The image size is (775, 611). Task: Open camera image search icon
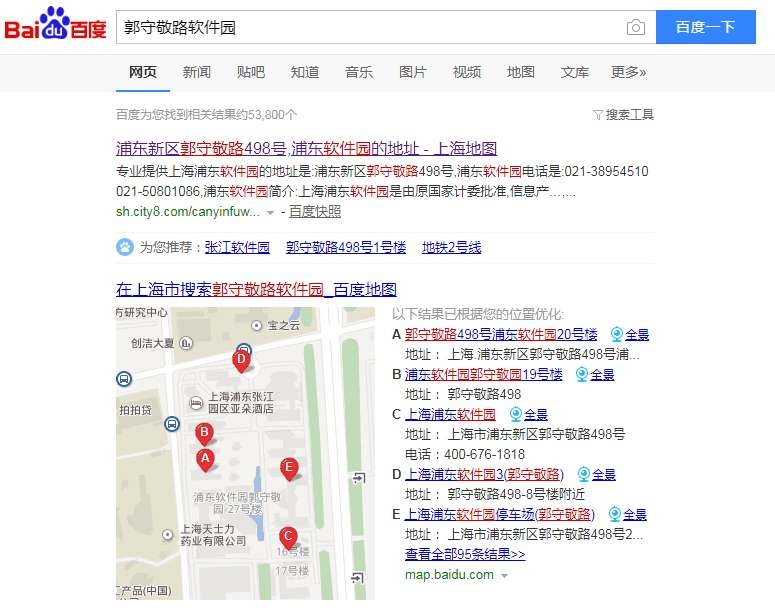coord(636,27)
